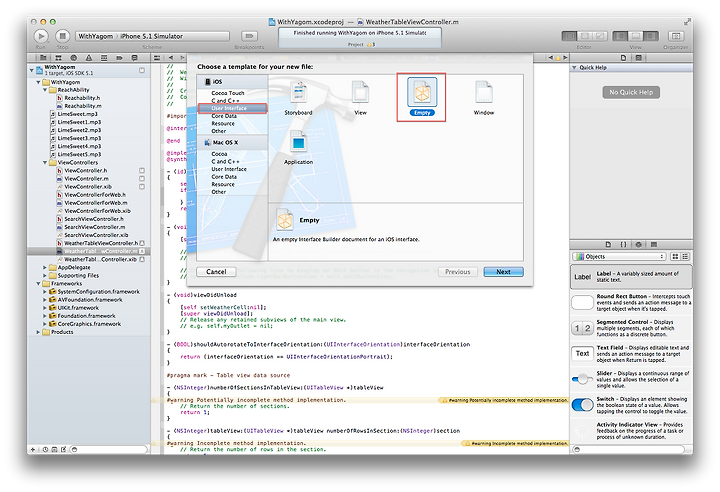Show the Breakpoint navigator
This screenshot has height=492, width=720.
point(119,58)
